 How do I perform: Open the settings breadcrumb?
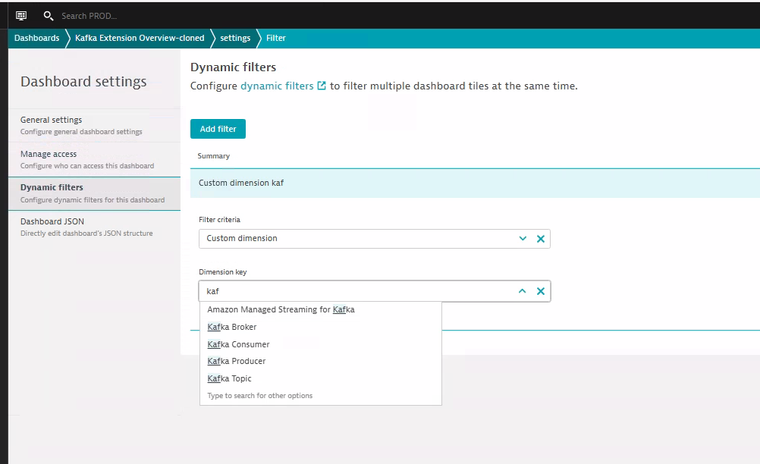point(235,38)
